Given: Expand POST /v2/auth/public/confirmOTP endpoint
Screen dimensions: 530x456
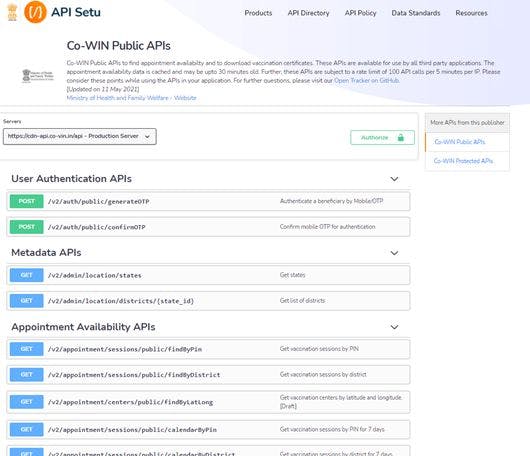Looking at the screenshot, I should point(208,227).
